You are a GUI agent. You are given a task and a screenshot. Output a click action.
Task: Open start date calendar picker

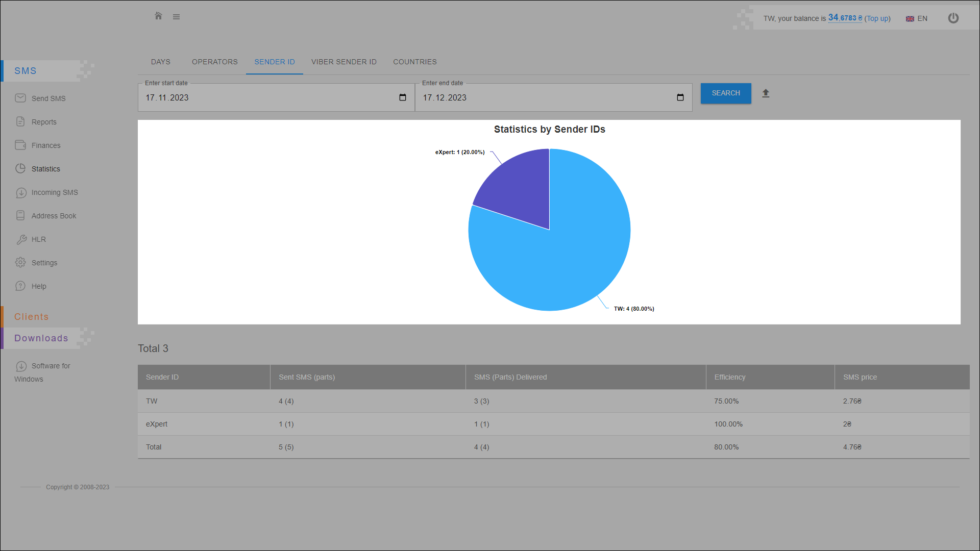pos(403,97)
